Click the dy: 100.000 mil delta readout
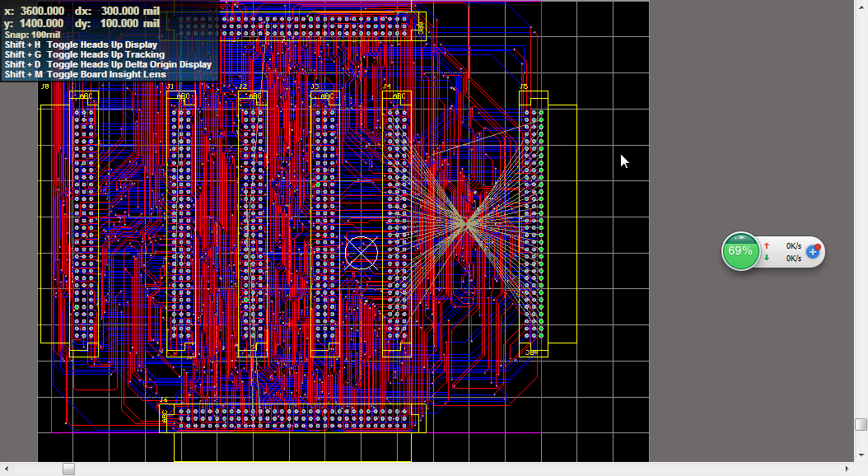 click(x=118, y=23)
